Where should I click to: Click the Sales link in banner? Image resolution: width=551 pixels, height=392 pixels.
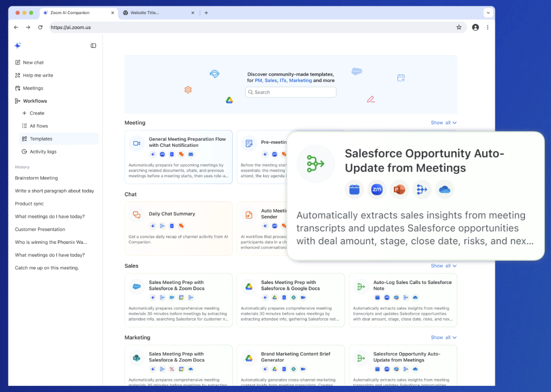[271, 80]
